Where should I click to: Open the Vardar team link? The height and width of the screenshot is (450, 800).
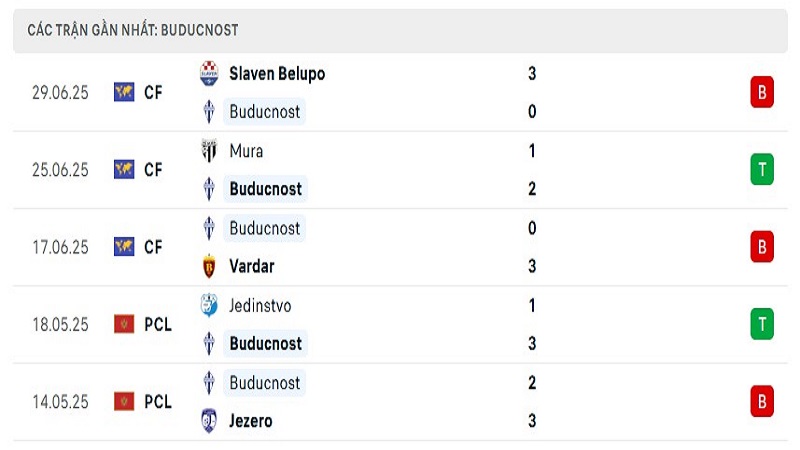pos(252,266)
